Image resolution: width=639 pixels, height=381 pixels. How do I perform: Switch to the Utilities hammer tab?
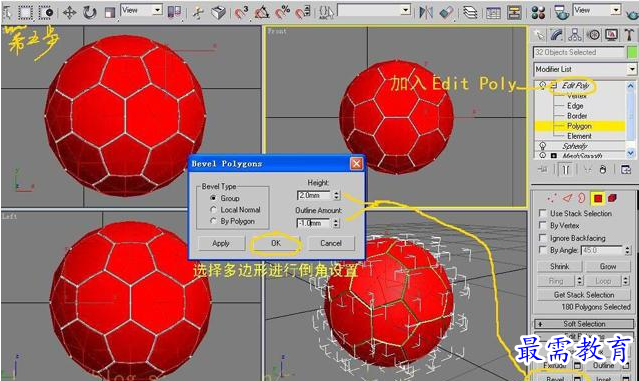pyautogui.click(x=629, y=35)
